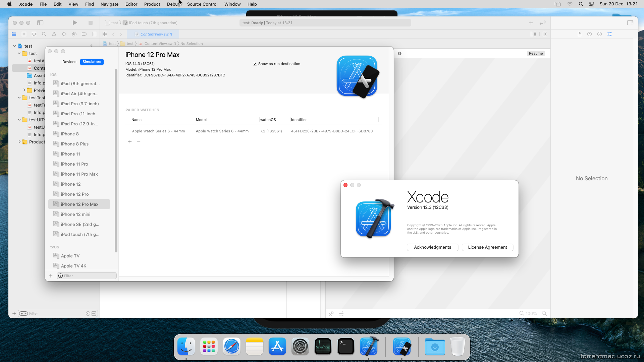This screenshot has height=362, width=644.
Task: Open Terminal from the Dock
Action: point(346,346)
